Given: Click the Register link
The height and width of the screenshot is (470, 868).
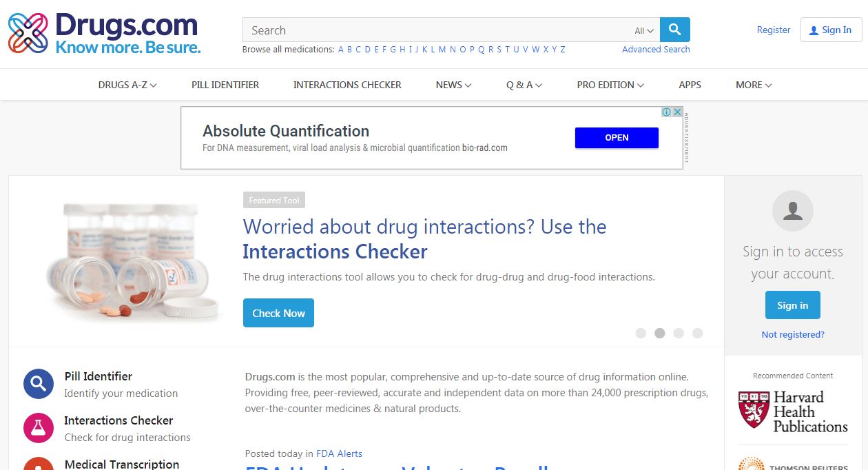Looking at the screenshot, I should [x=774, y=30].
